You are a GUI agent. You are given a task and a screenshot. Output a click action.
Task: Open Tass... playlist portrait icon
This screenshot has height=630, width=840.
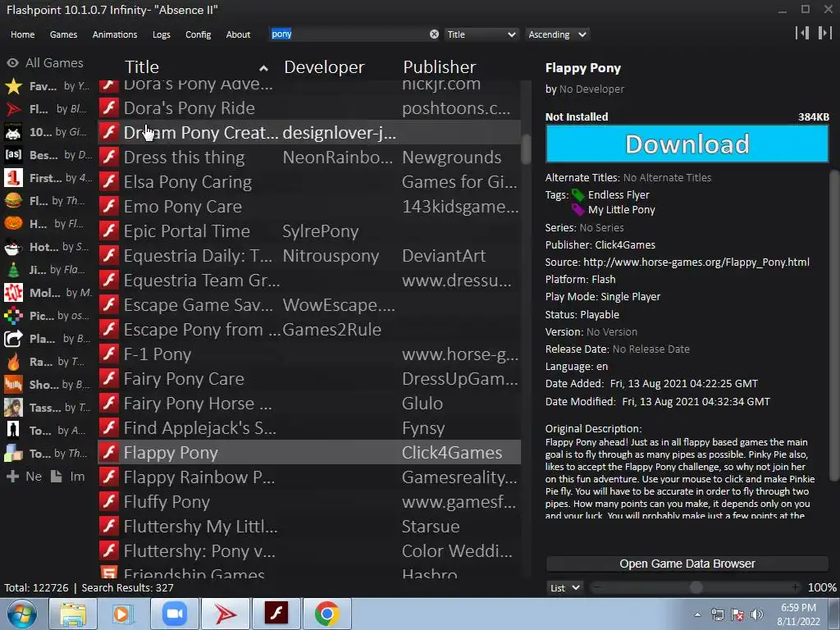[x=13, y=408]
